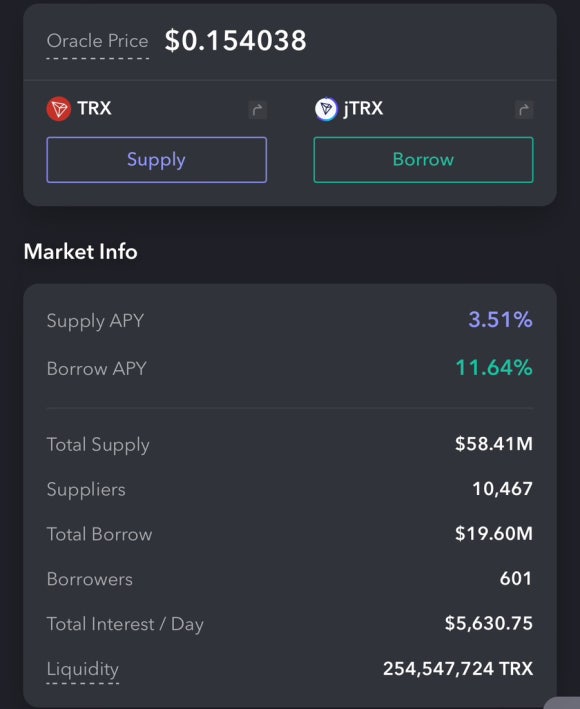Click the Borrow button
Screen dimensions: 580x709
click(424, 160)
